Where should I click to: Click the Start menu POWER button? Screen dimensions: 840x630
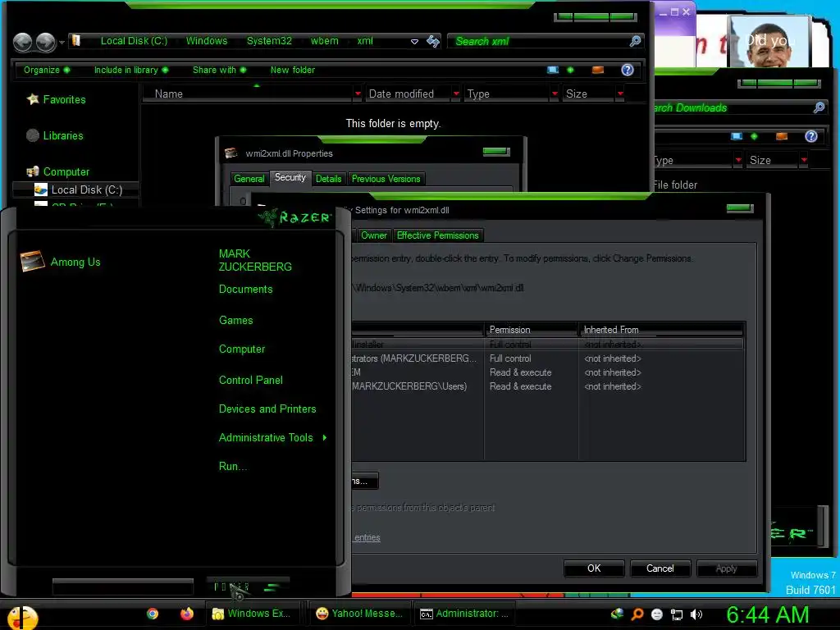pyautogui.click(x=248, y=587)
